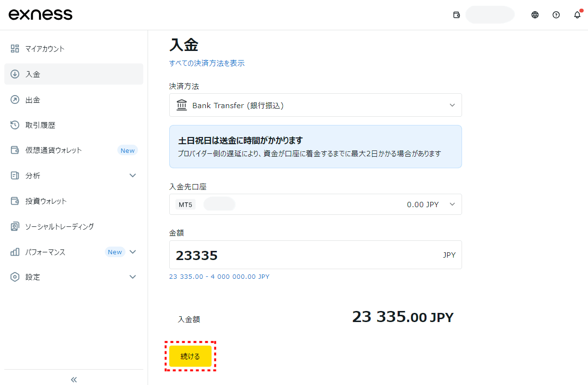The image size is (588, 385).
Task: Focus the 金額 amount input field
Action: [315, 255]
